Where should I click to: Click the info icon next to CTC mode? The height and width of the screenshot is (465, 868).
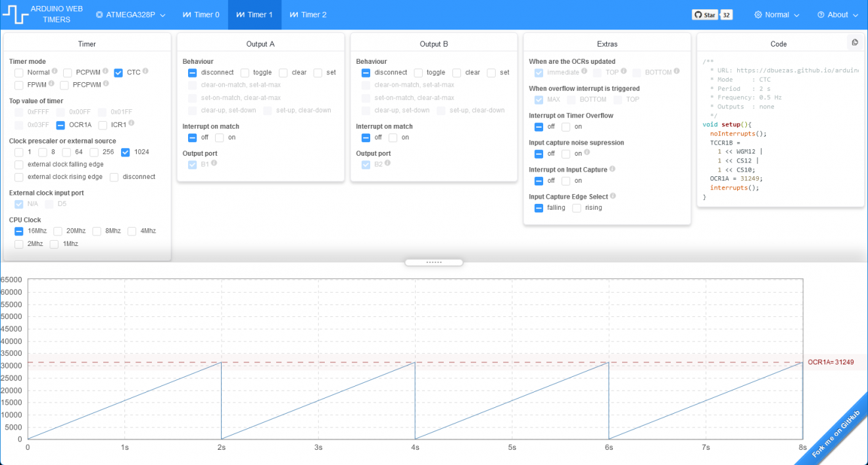pos(145,71)
